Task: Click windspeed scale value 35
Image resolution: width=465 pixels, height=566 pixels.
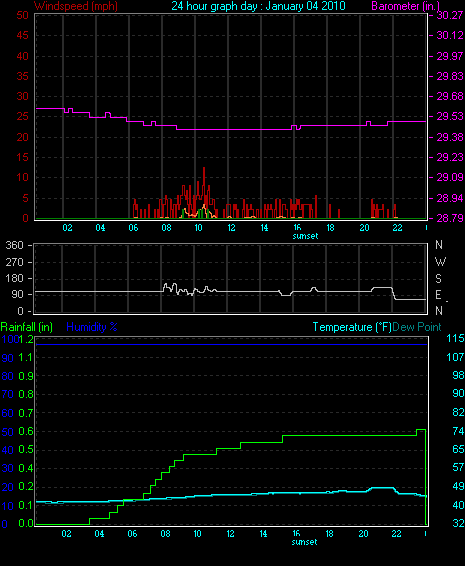Action: [x=22, y=76]
